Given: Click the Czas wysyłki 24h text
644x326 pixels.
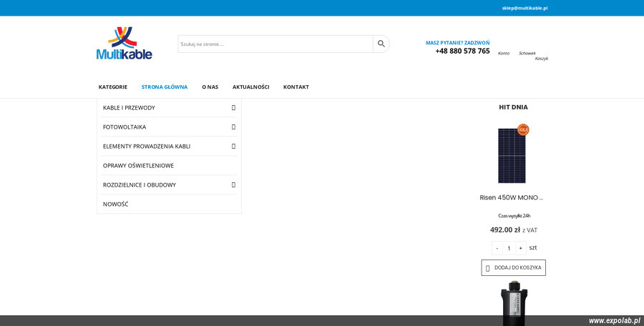Looking at the screenshot, I should pos(514,216).
